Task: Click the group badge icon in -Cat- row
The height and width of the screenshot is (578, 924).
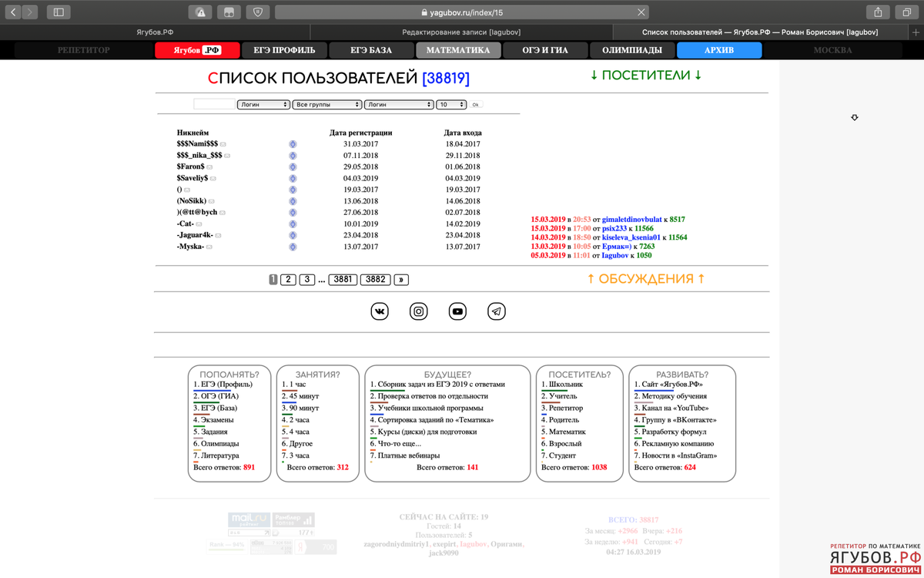Action: coord(293,224)
